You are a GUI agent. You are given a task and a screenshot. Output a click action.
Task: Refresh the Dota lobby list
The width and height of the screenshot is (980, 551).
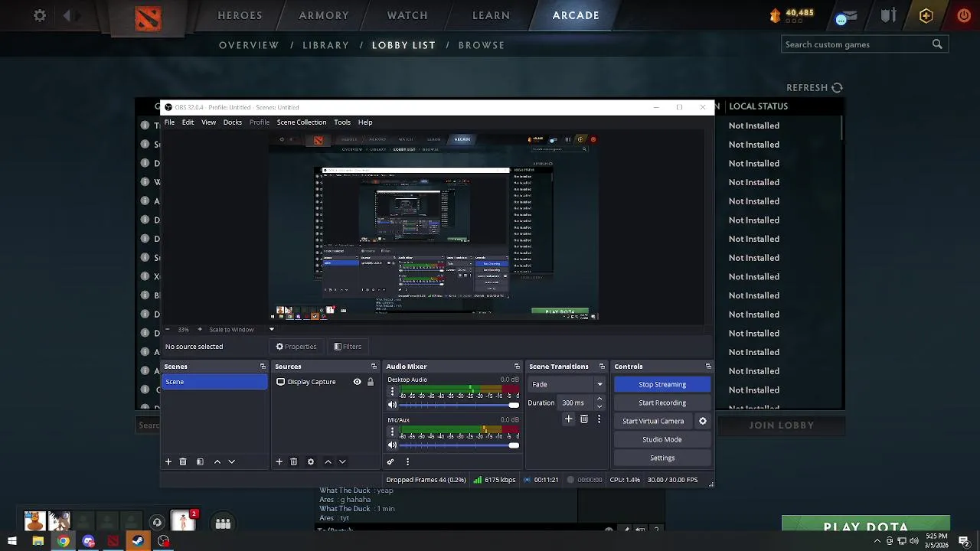815,88
